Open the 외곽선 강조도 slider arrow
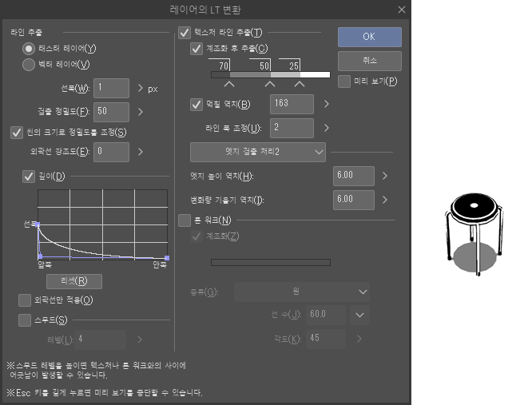The image size is (532, 405). tap(141, 151)
